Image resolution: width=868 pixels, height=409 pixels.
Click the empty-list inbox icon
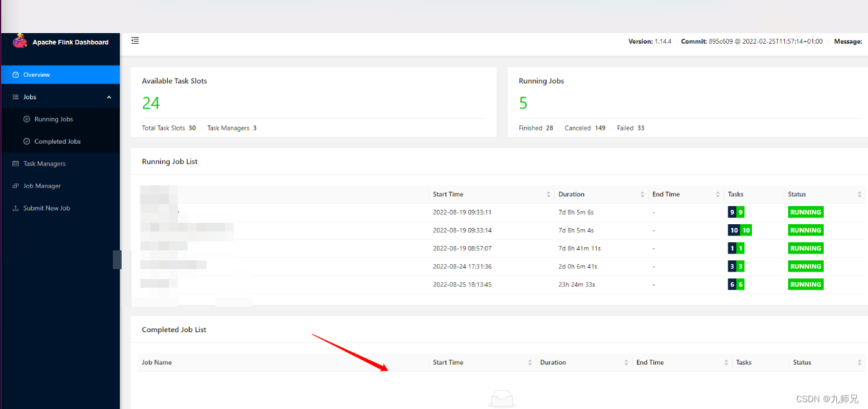(502, 399)
